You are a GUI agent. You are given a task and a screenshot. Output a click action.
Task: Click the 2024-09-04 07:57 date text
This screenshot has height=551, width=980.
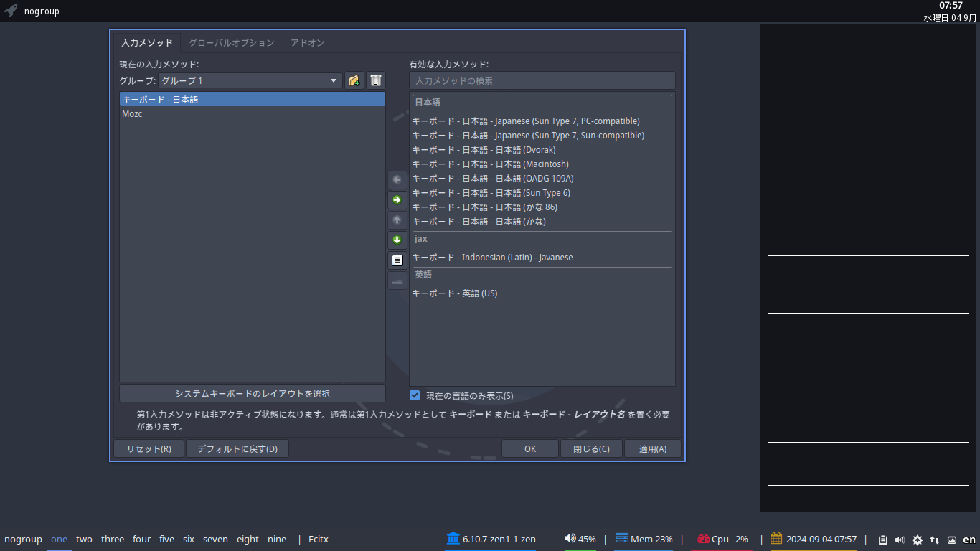(821, 539)
